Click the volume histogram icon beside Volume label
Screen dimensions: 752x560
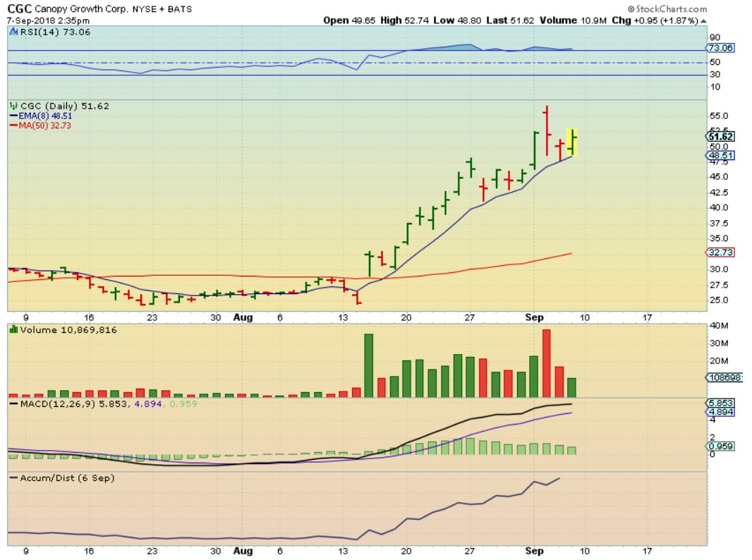[13, 330]
